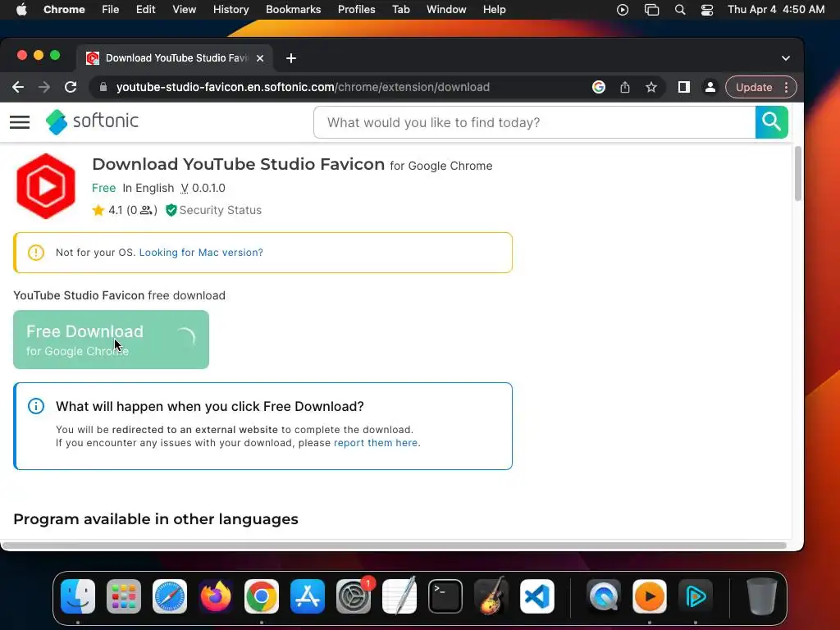This screenshot has width=840, height=630.
Task: Open Finder from the dock
Action: (78, 596)
